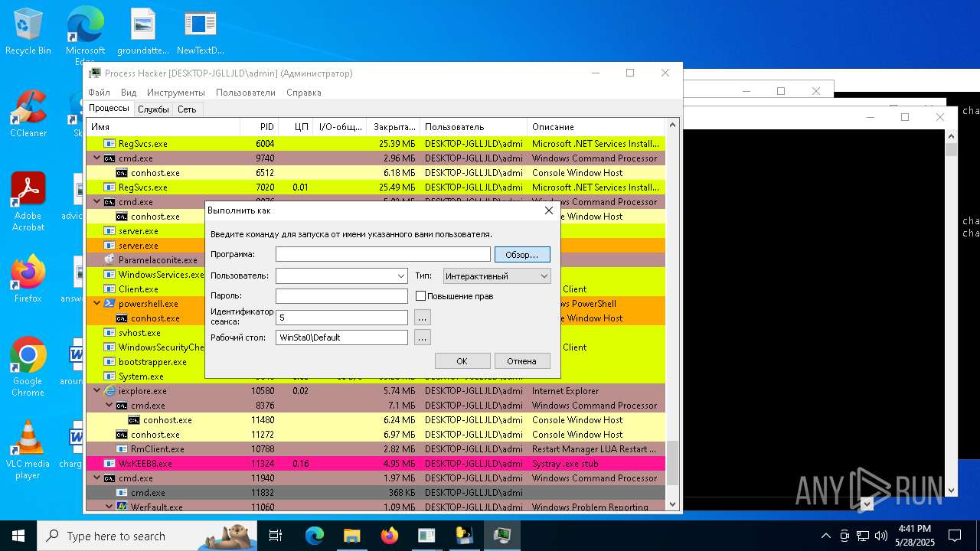
Task: Select the RegSvcs.exe PID 6004 row icon
Action: tap(109, 144)
